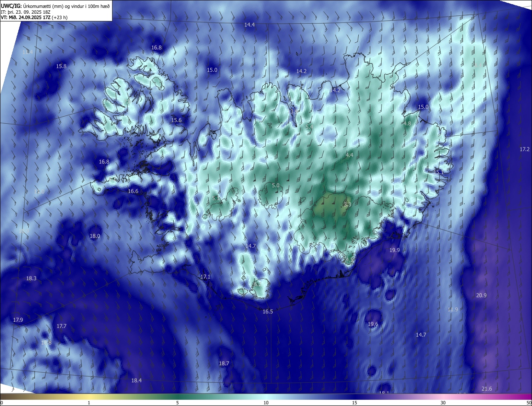Screen dimensions: 532x406
Task: Click the 5.0 value on the glacier
Action: coord(276,186)
